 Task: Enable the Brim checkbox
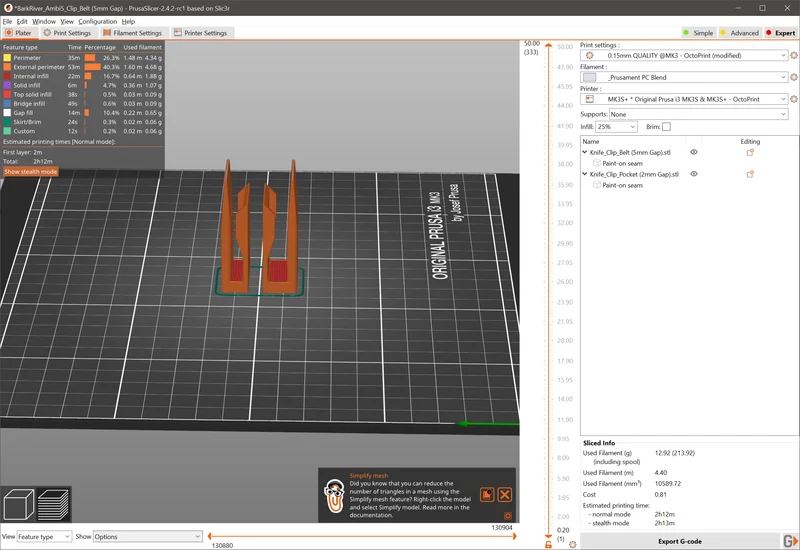666,127
